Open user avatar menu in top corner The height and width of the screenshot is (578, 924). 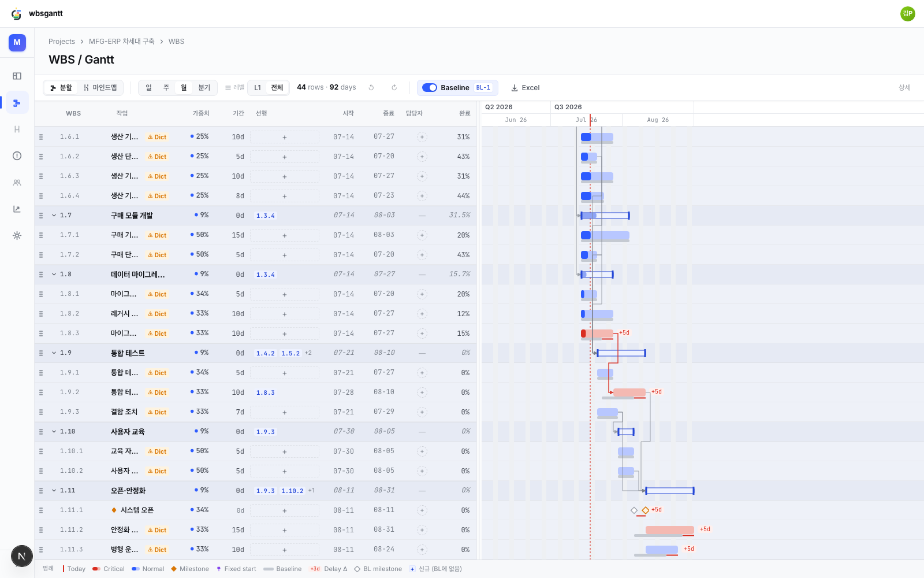coord(908,13)
